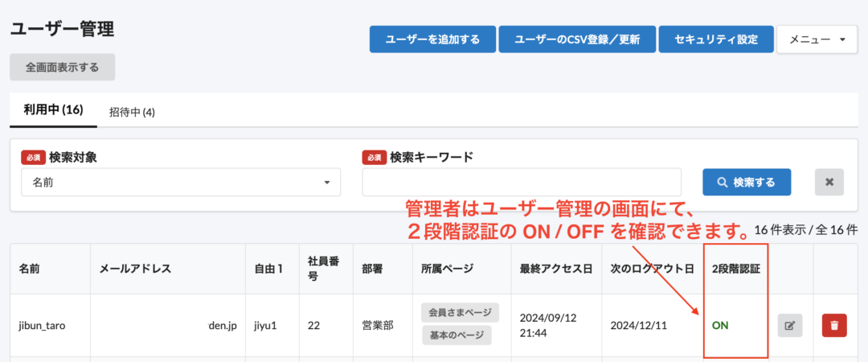Switch to the 招待中 (4) tab
This screenshot has height=362, width=868.
(132, 112)
